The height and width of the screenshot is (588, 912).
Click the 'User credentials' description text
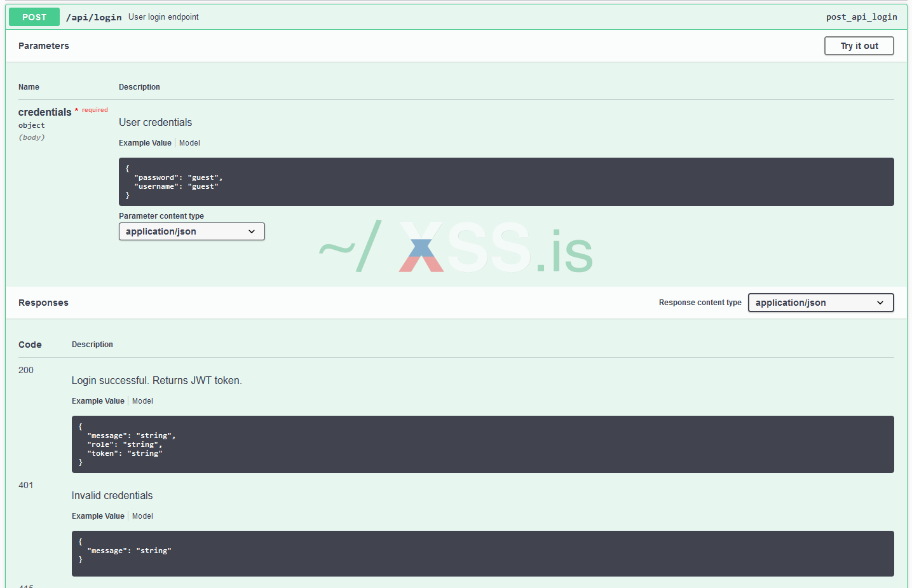tap(155, 123)
